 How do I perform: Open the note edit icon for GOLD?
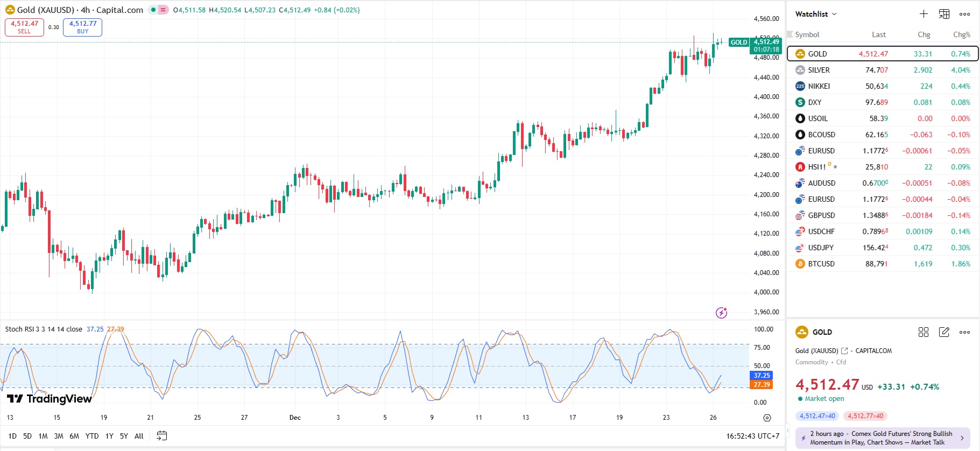(944, 332)
